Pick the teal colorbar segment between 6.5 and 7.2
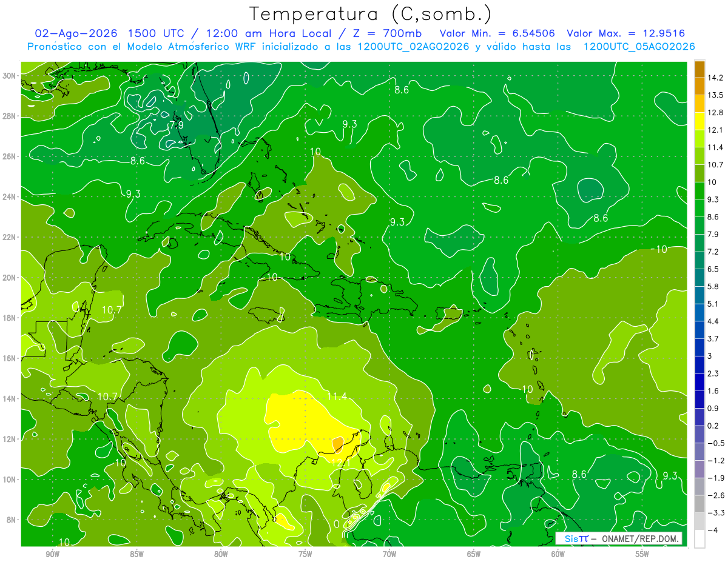 (x=699, y=259)
